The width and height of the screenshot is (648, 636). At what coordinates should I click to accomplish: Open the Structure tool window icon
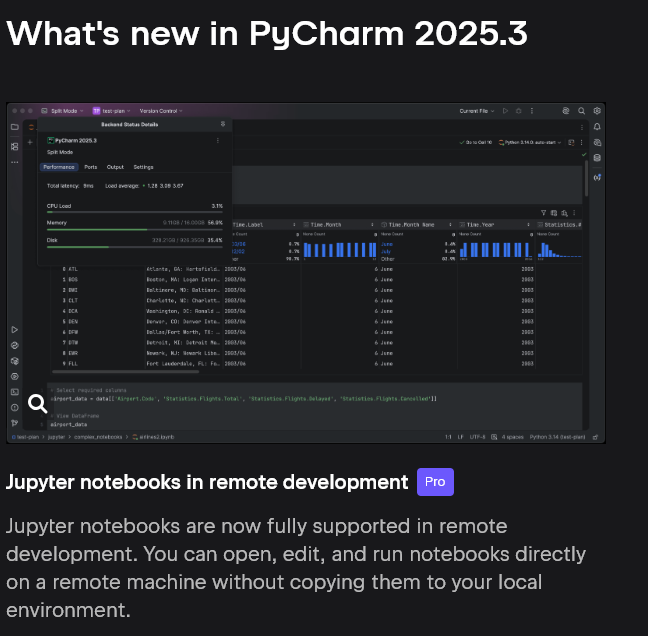(15, 146)
